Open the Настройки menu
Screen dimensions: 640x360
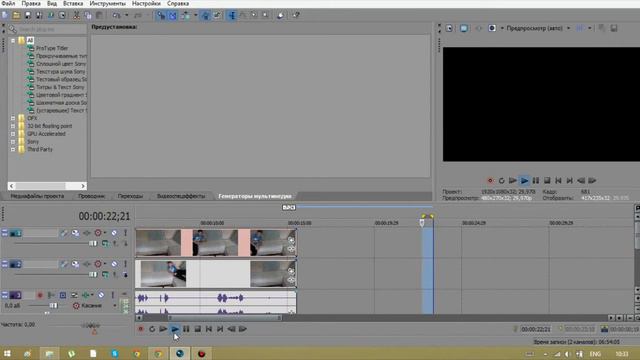coord(146,3)
